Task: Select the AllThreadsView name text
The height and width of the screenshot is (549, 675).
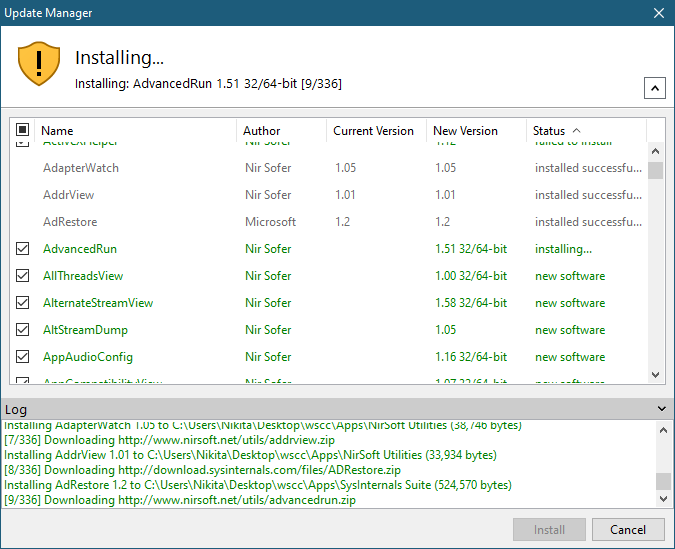Action: tap(83, 276)
